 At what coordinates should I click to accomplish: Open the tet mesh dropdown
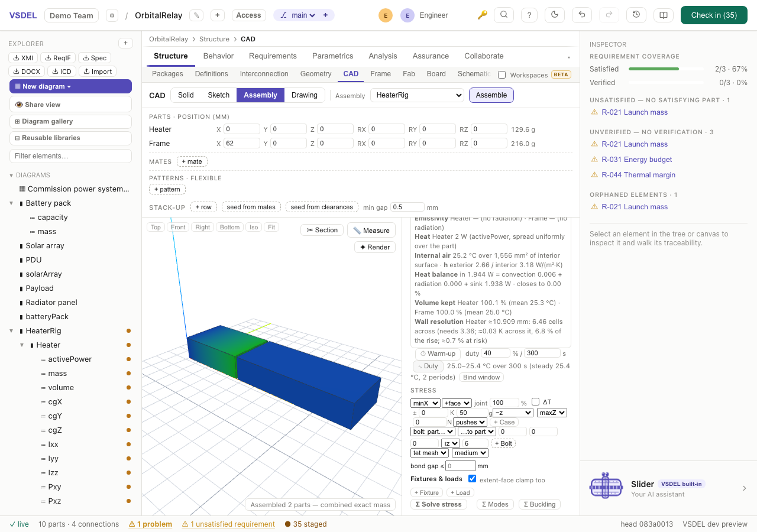coord(430,453)
